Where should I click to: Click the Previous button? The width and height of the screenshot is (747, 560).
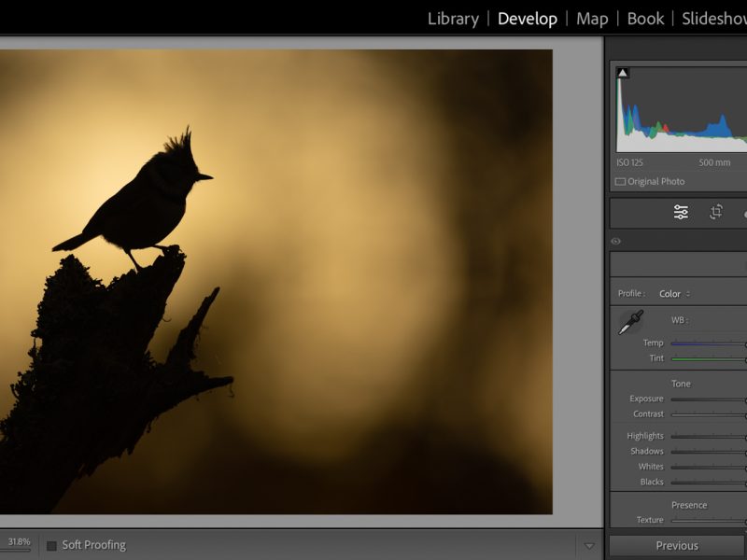tap(677, 546)
